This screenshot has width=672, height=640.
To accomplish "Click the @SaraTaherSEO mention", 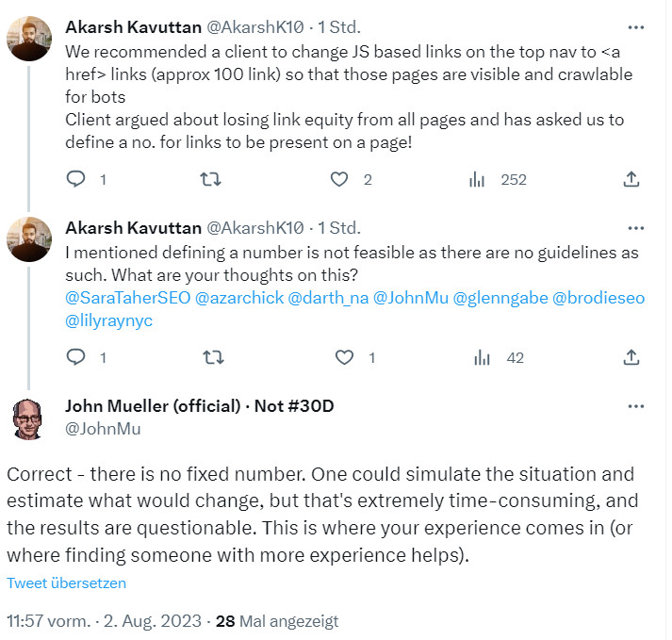I will click(x=126, y=297).
